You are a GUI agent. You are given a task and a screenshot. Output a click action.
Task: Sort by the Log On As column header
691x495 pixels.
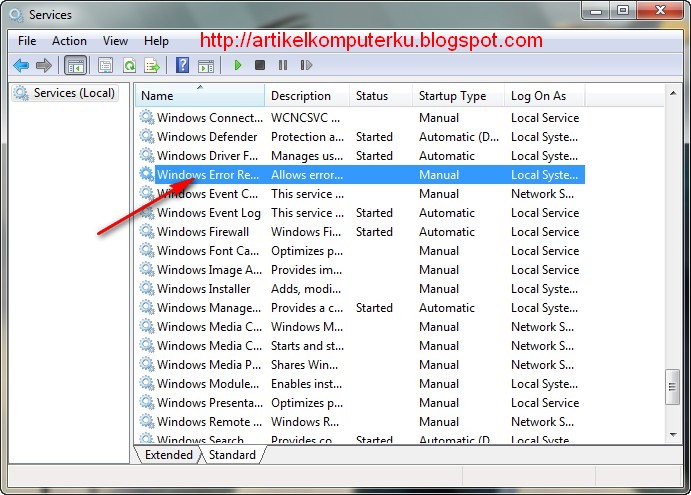545,96
